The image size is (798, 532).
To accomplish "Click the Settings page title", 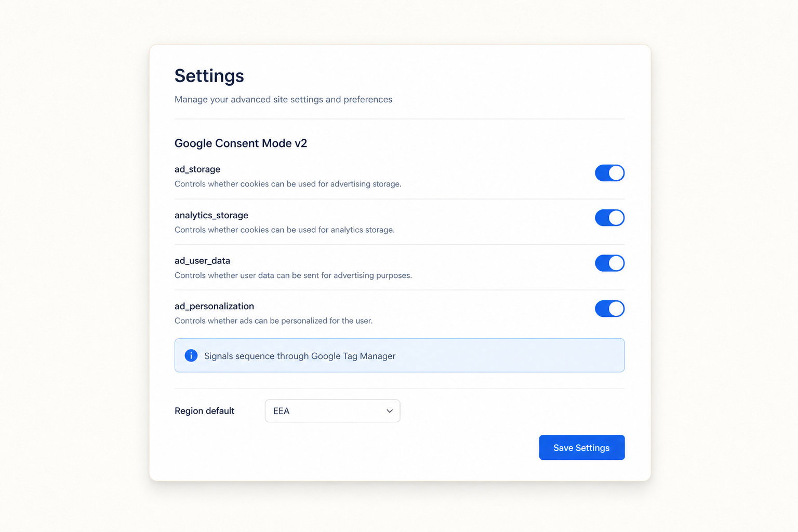I will tap(209, 76).
